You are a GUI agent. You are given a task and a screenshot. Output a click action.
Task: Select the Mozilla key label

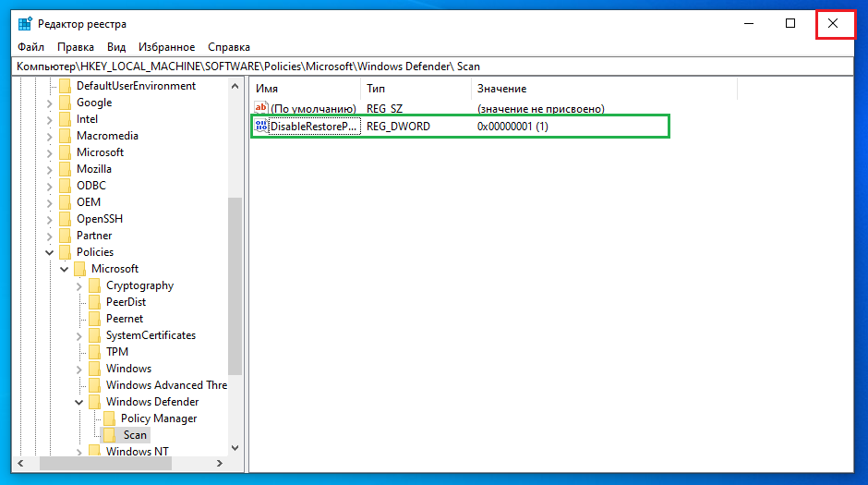point(94,169)
